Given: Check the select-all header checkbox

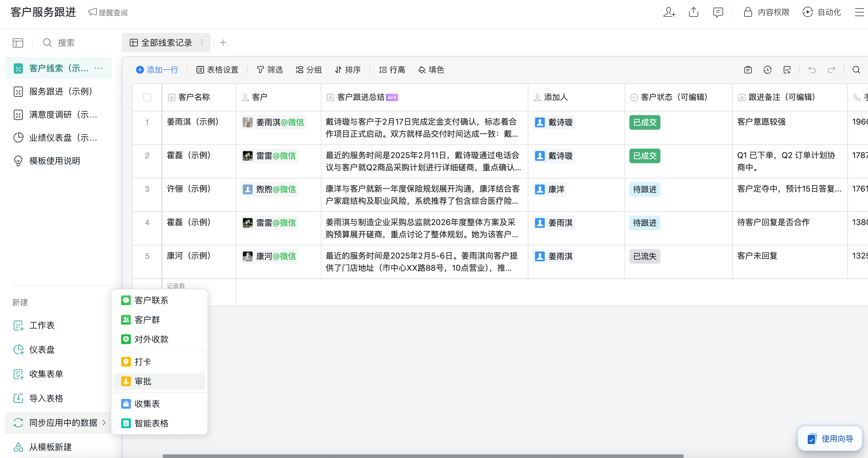Looking at the screenshot, I should 147,97.
